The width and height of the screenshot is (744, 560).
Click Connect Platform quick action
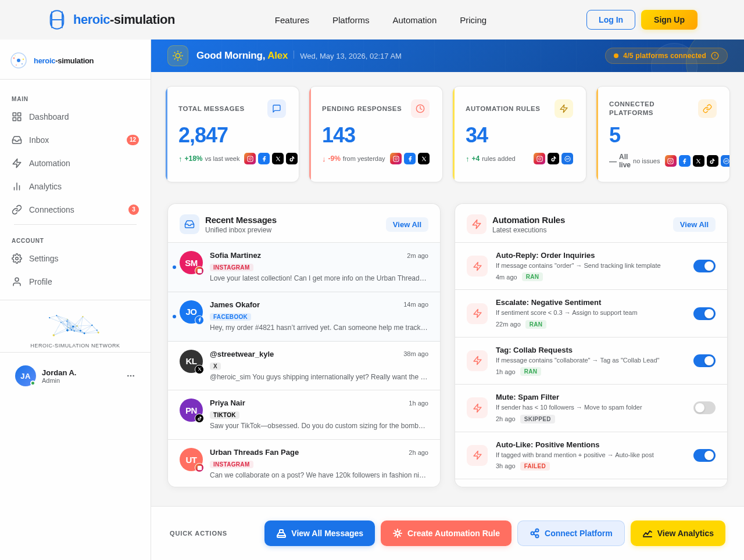click(x=571, y=533)
